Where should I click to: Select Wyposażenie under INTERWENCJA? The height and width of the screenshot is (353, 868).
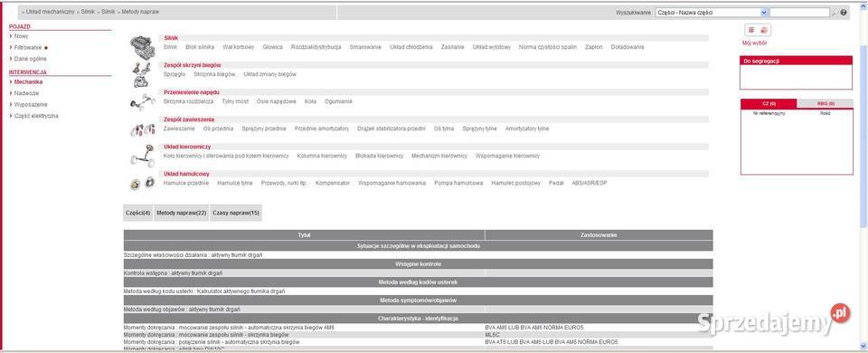[x=31, y=105]
